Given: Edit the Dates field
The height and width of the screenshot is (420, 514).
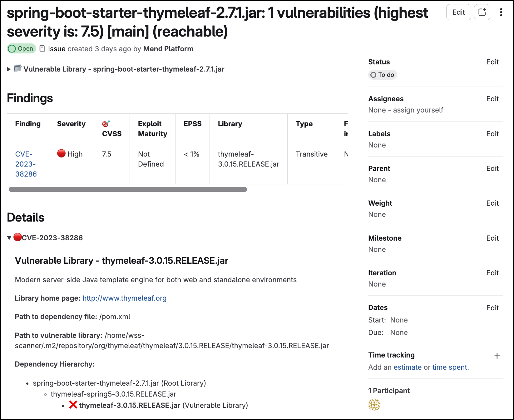Looking at the screenshot, I should click(492, 308).
